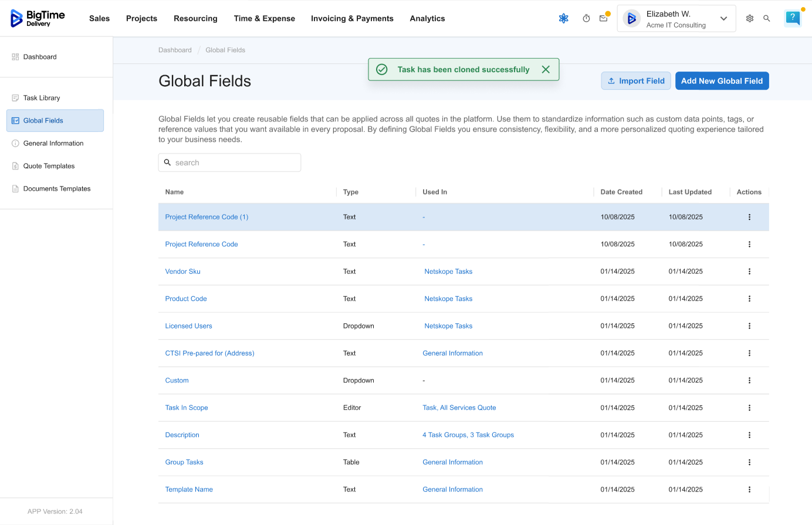The width and height of the screenshot is (812, 525).
Task: Open the Licensed Users field link
Action: coord(188,326)
